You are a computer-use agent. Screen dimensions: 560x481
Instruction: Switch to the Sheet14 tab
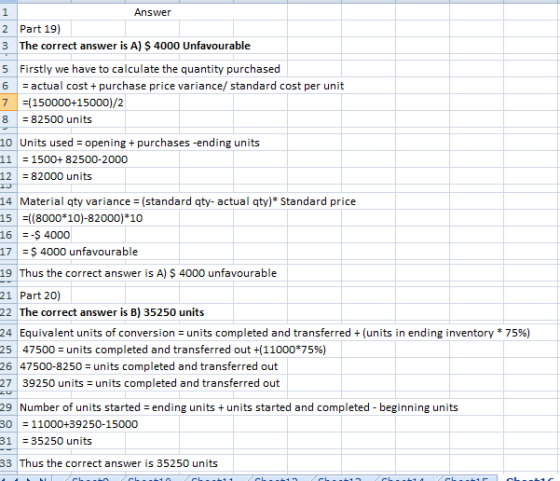point(403,479)
